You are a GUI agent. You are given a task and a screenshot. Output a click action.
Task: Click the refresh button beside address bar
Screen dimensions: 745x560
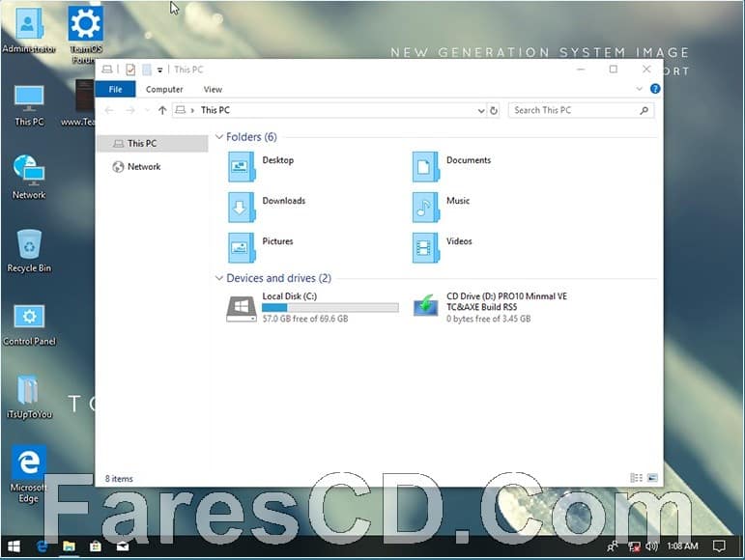click(x=494, y=110)
